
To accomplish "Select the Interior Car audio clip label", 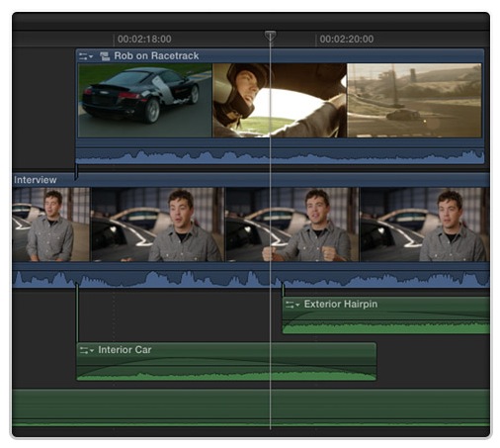I will click(x=125, y=350).
